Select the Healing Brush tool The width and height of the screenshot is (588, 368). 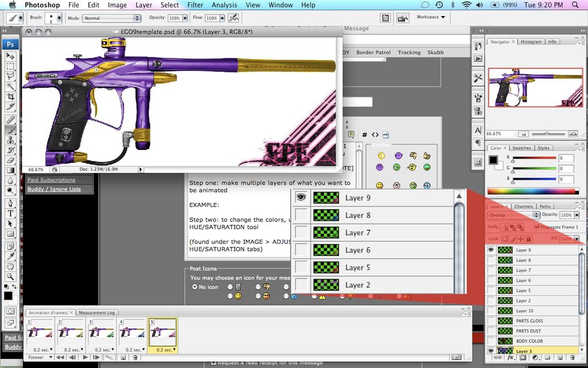(x=10, y=120)
